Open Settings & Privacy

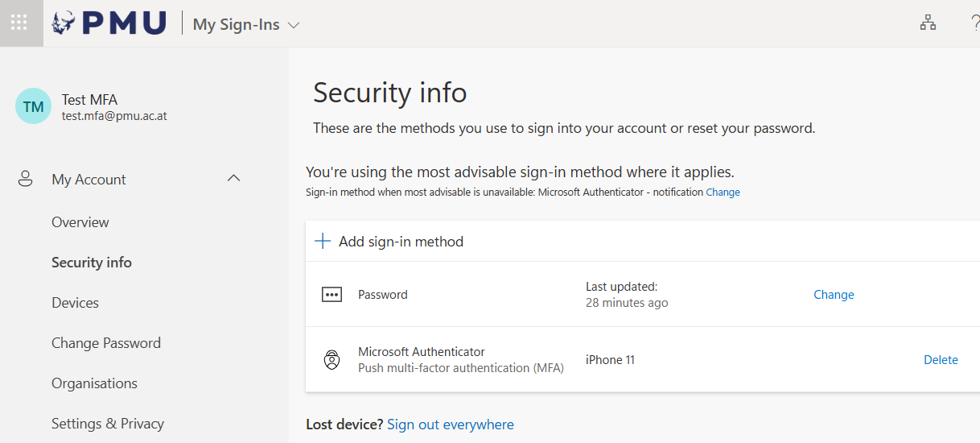(x=108, y=424)
